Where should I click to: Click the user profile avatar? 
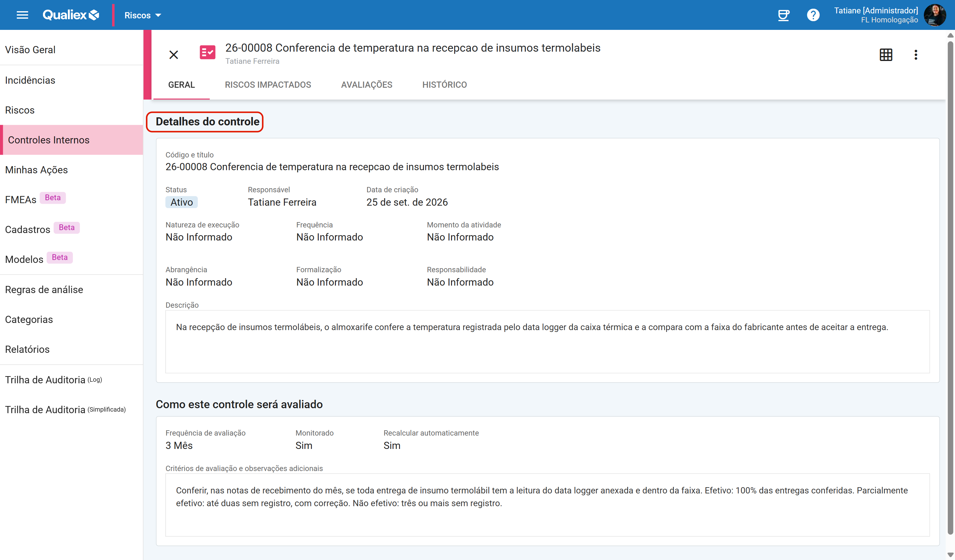tap(935, 15)
